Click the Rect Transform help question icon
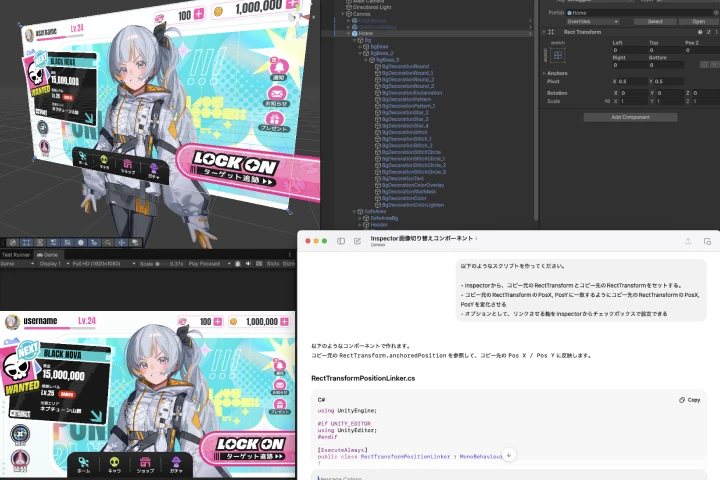This screenshot has height=480, width=720. [700, 32]
